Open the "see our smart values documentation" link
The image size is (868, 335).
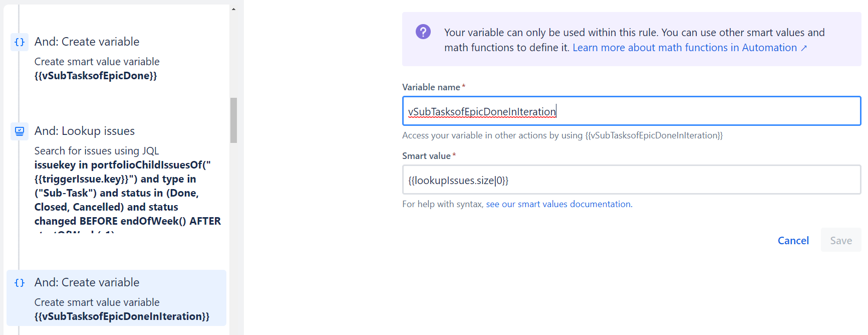click(557, 204)
